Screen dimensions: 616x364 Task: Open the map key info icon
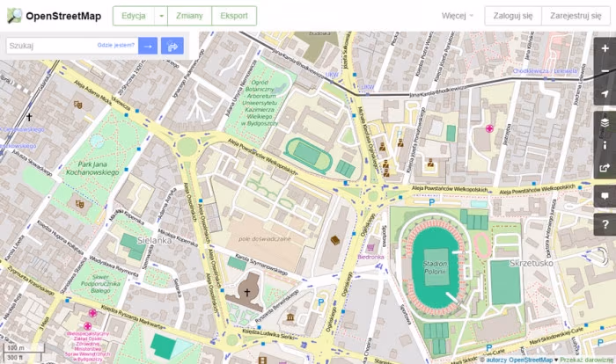(x=605, y=145)
